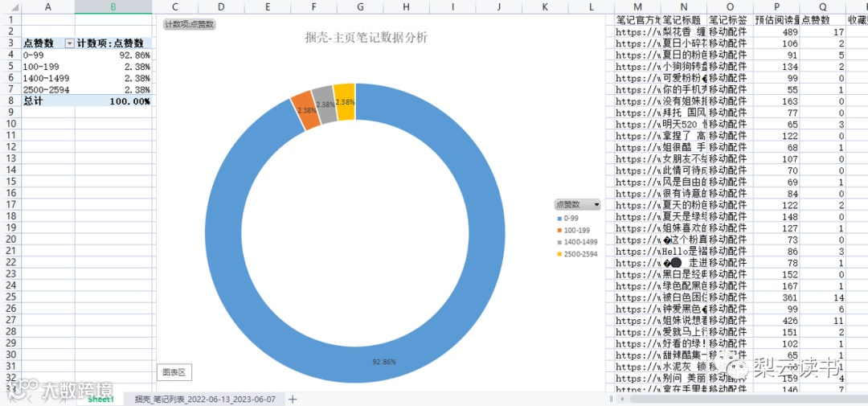Select the 点赞数 header cell in column Q

(823, 20)
